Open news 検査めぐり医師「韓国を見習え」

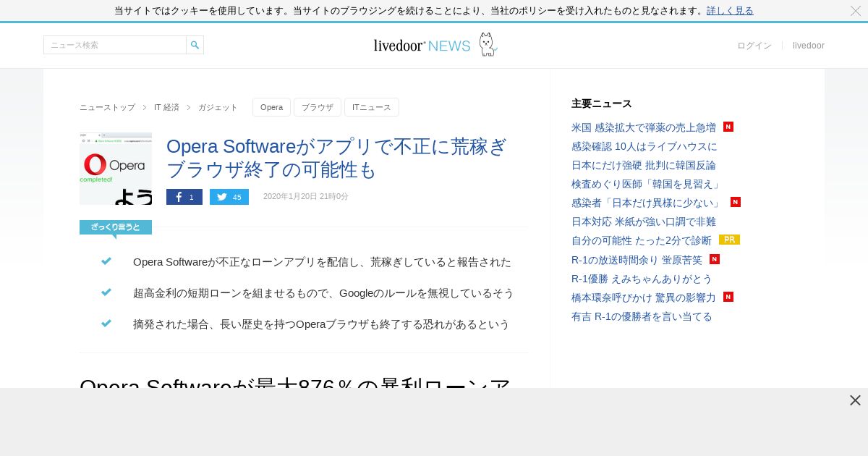[647, 184]
